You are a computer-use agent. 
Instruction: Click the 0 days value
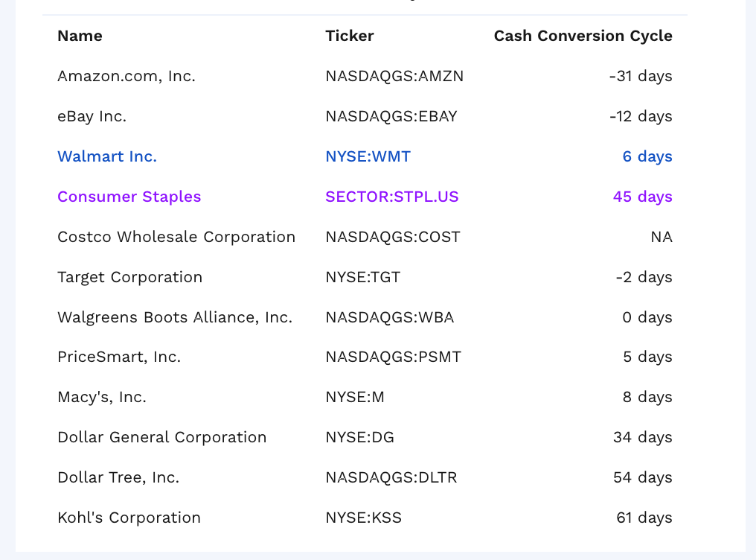pyautogui.click(x=647, y=317)
